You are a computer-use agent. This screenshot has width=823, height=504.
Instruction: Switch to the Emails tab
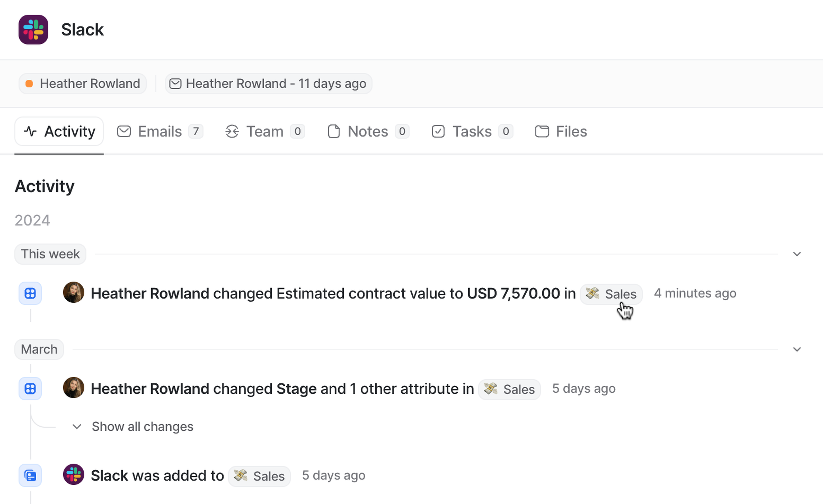pyautogui.click(x=160, y=131)
